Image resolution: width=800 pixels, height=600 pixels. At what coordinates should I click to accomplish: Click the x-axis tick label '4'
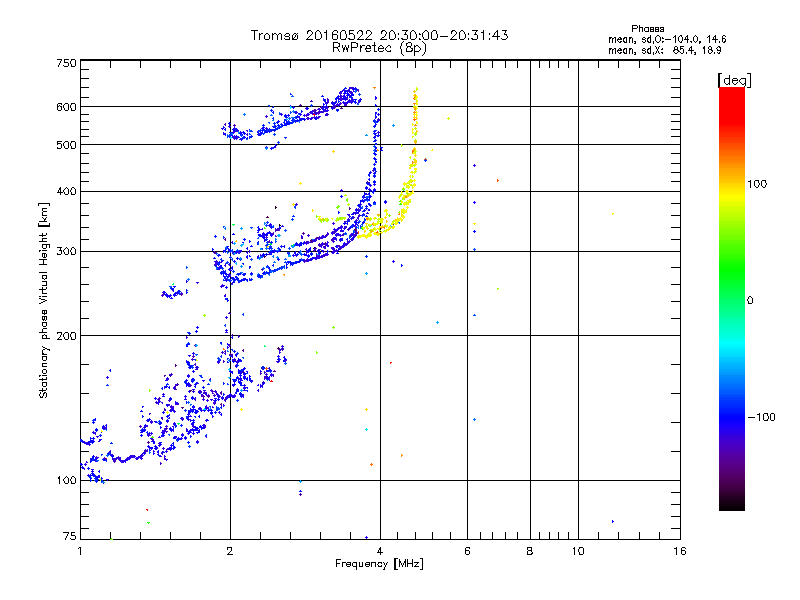pos(380,551)
